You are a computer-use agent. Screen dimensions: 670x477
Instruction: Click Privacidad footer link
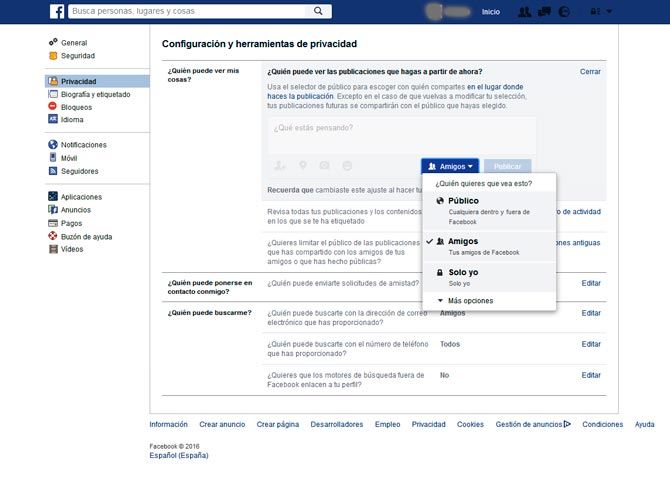coord(429,424)
